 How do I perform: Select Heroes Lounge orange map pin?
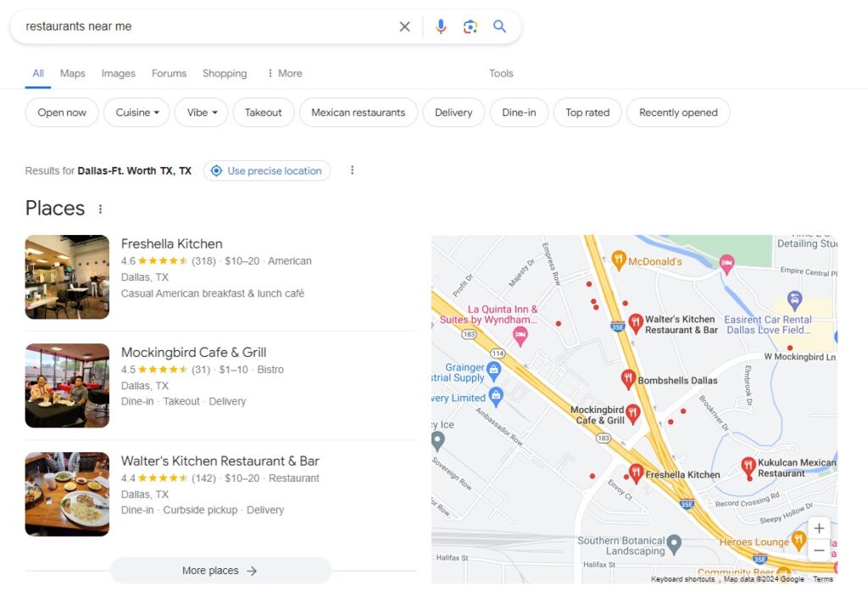(x=798, y=539)
